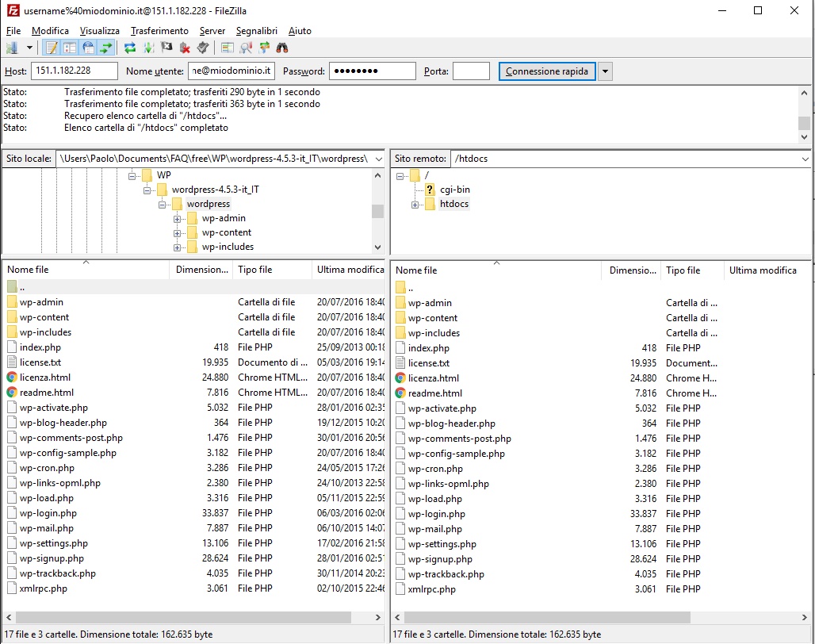Sort local list by Nome file header
This screenshot has width=815, height=644.
tap(86, 269)
